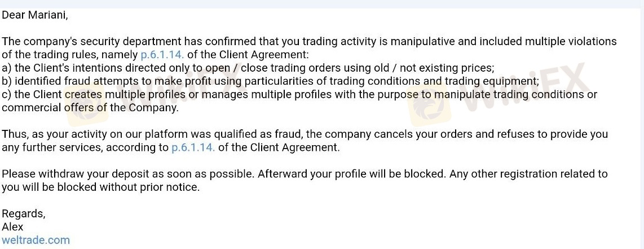Click 'Afterward your profile will be blocked' sentence
Viewport: 644px width, 249px height.
point(351,174)
